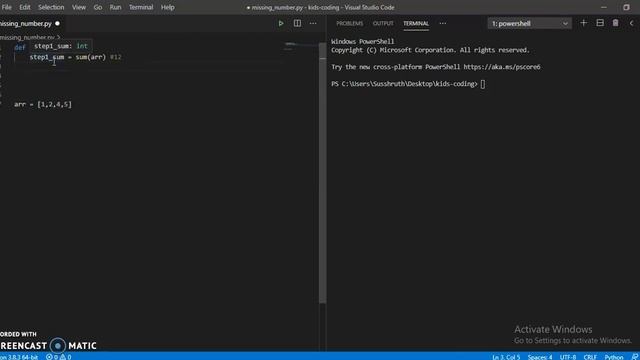
Task: Click the def keyword on line one
Action: point(20,47)
